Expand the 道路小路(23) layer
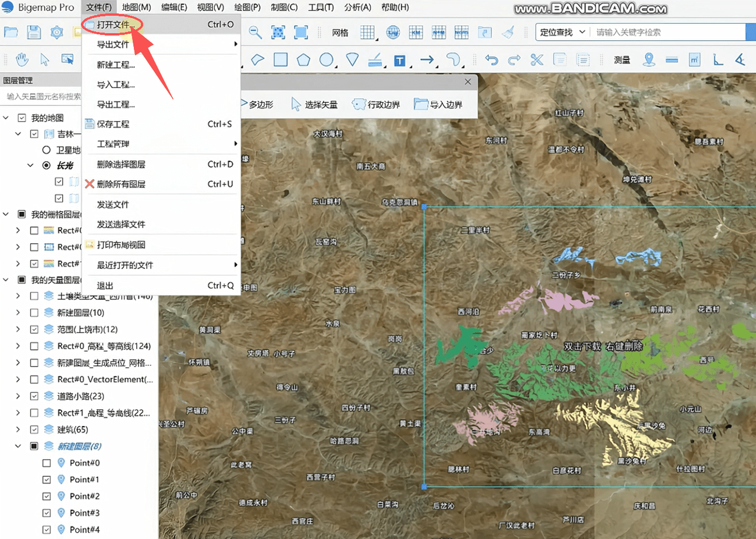Viewport: 756px width, 539px height. pos(18,396)
